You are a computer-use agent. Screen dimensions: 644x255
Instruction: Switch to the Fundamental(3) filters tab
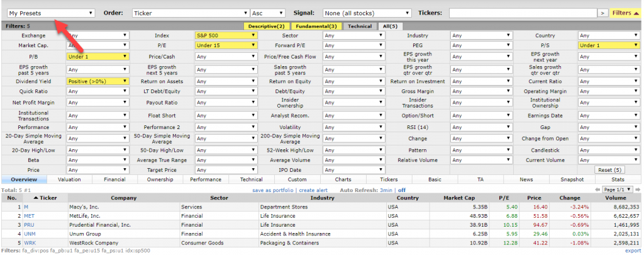[x=316, y=26]
